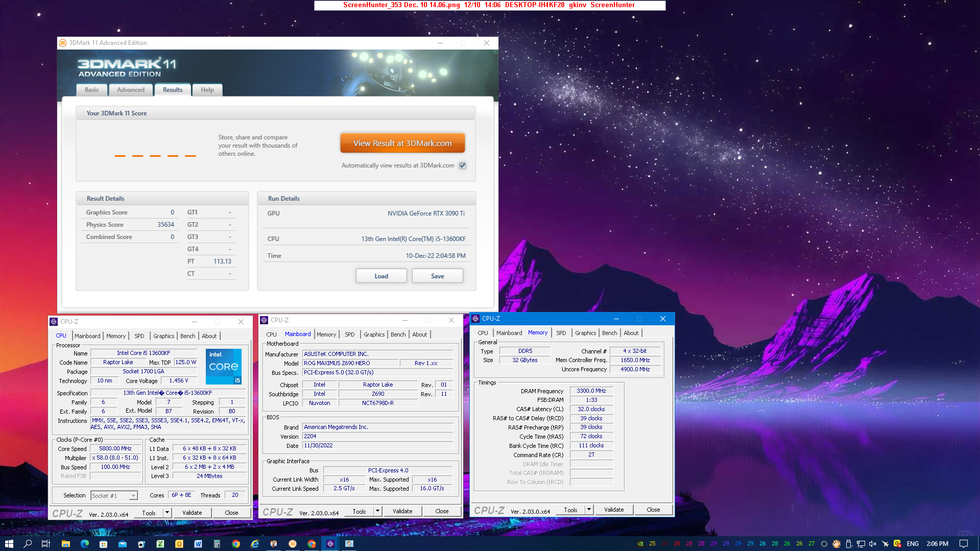Screen dimensions: 980x551
Task: Click Close button in CPU-Z Mainboard window
Action: click(x=442, y=511)
